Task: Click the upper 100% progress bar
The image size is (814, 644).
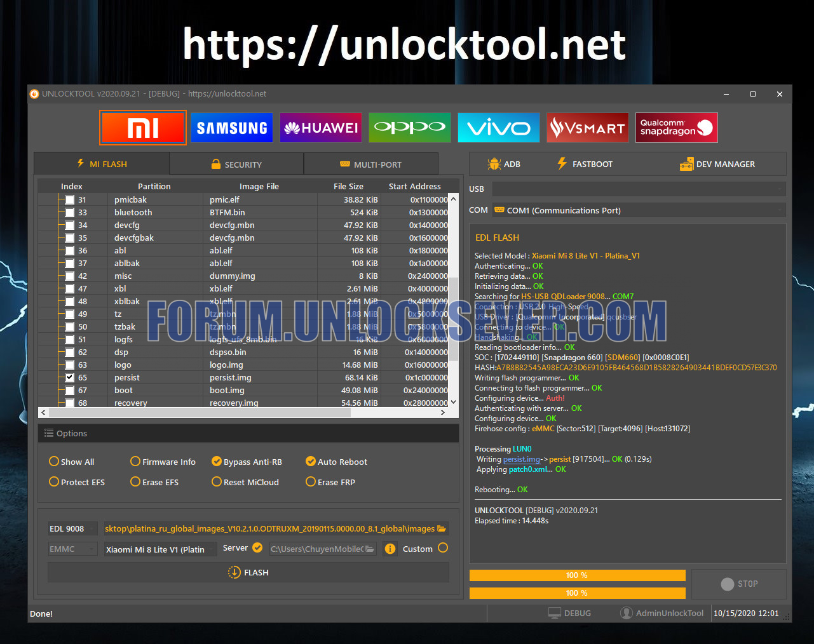Action: pyautogui.click(x=578, y=575)
